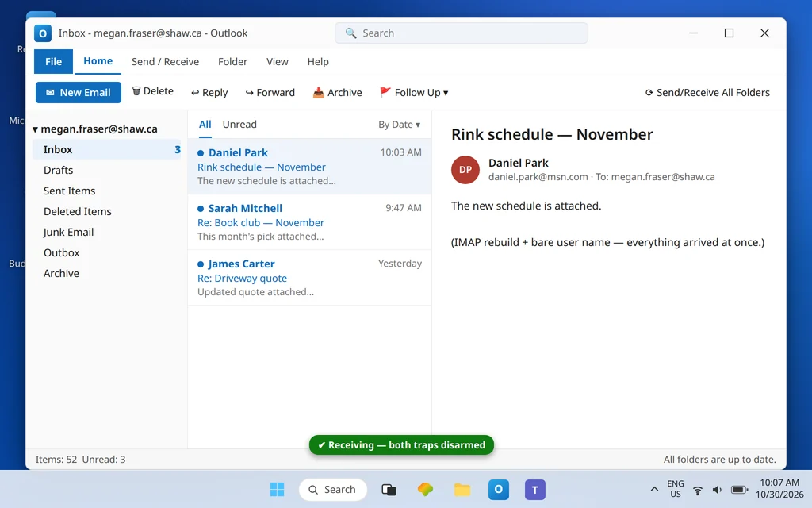812x508 pixels.
Task: Open the Drafts folder
Action: click(x=107, y=170)
